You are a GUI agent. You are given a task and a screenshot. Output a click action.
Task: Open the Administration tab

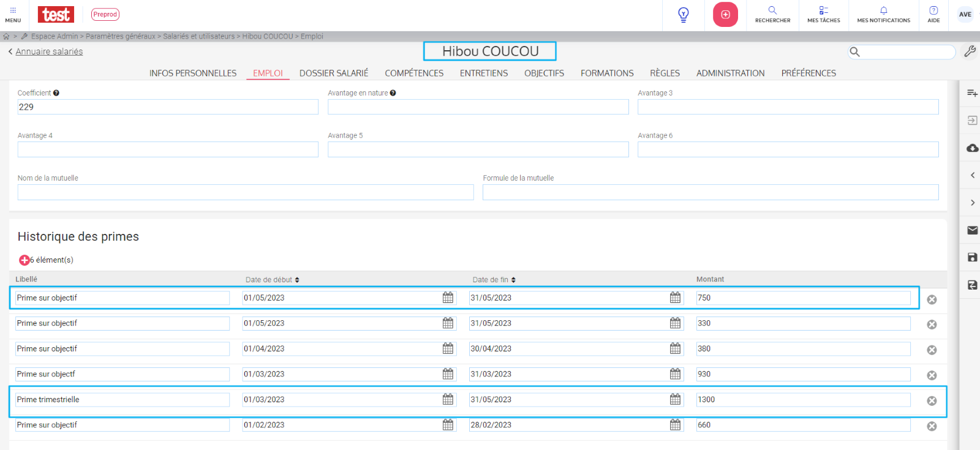730,73
